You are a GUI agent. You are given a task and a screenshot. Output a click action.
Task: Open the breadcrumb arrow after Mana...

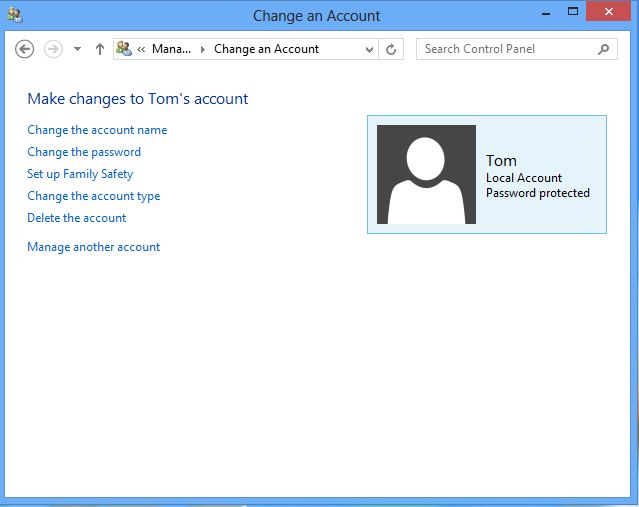(x=203, y=49)
